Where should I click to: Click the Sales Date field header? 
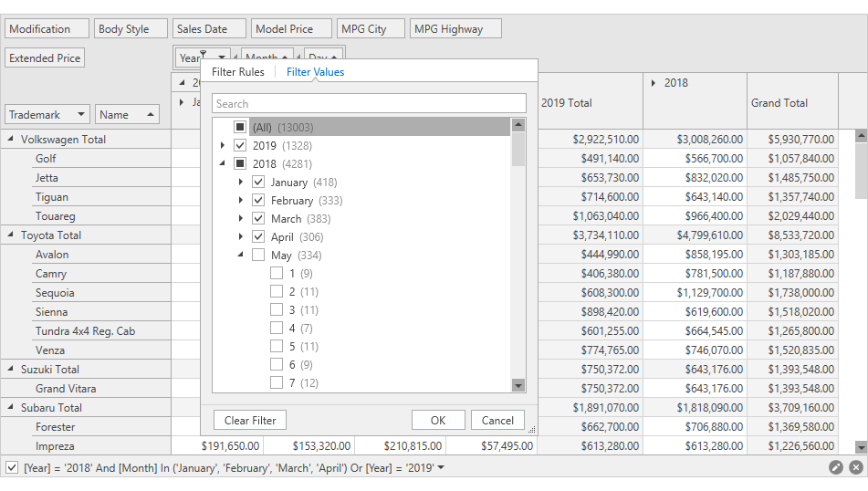click(x=209, y=29)
